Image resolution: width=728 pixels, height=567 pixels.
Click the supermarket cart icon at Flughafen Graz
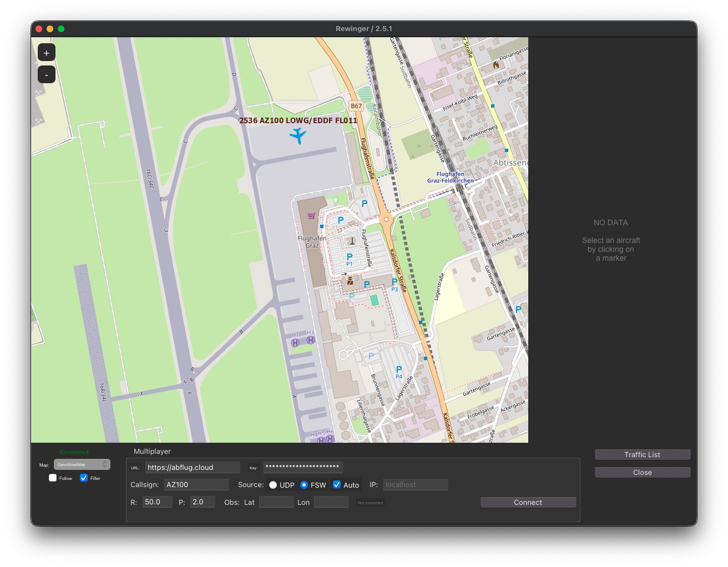coord(312,216)
